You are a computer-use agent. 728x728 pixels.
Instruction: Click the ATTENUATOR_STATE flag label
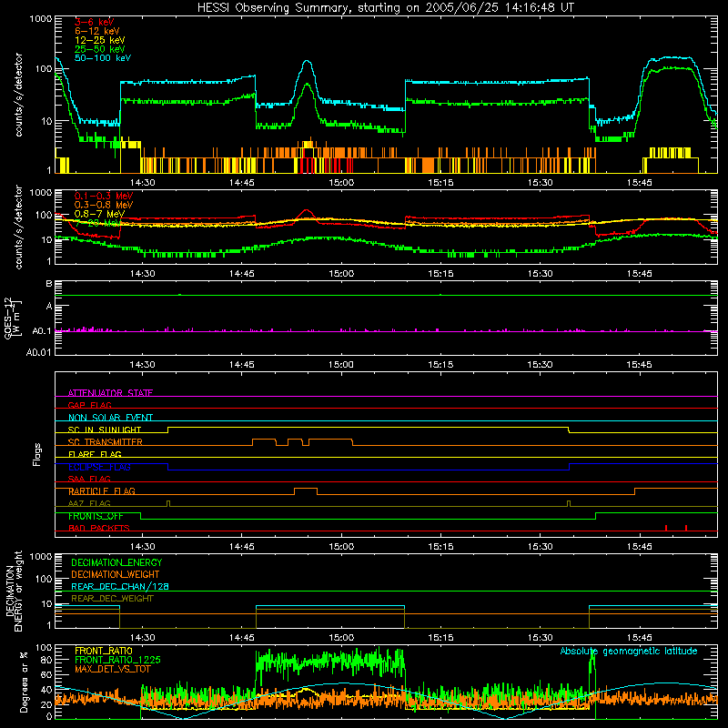click(110, 393)
